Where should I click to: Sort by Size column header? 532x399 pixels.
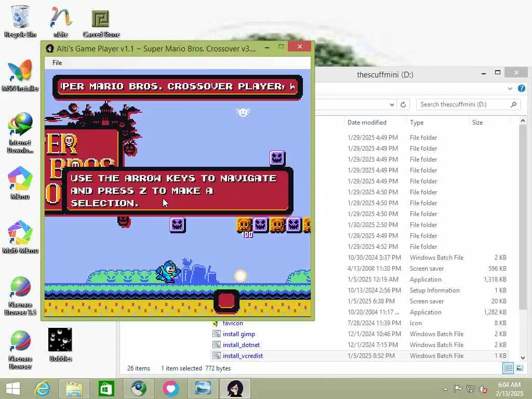(x=477, y=123)
